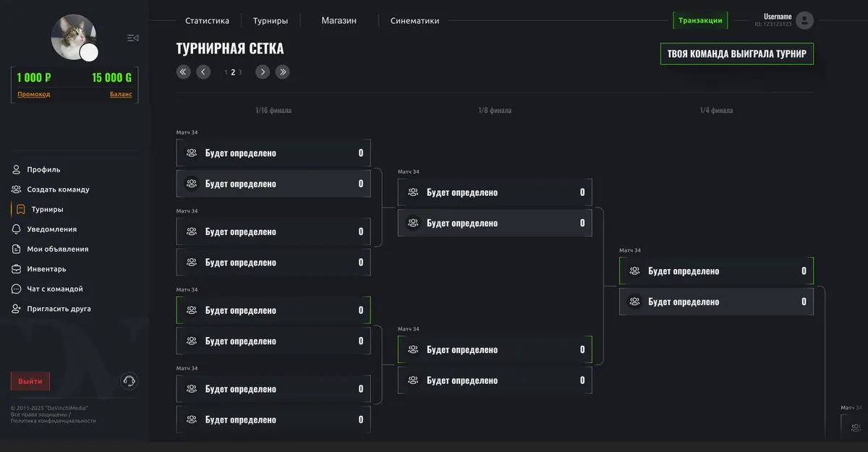Click the Чат с командой bubble icon
This screenshot has height=452, width=868.
[16, 289]
